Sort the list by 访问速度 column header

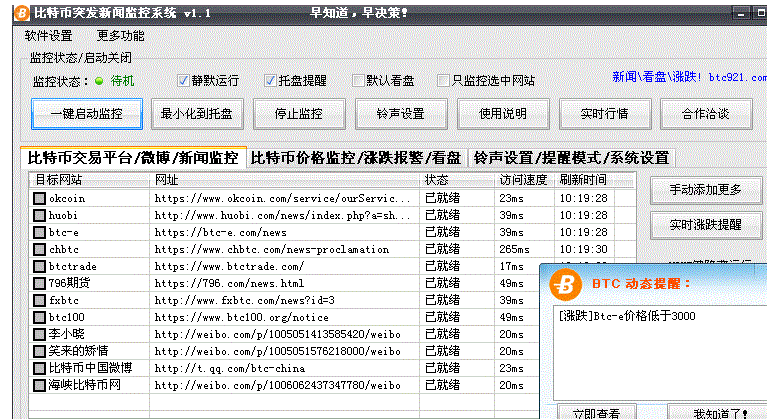coord(524,180)
